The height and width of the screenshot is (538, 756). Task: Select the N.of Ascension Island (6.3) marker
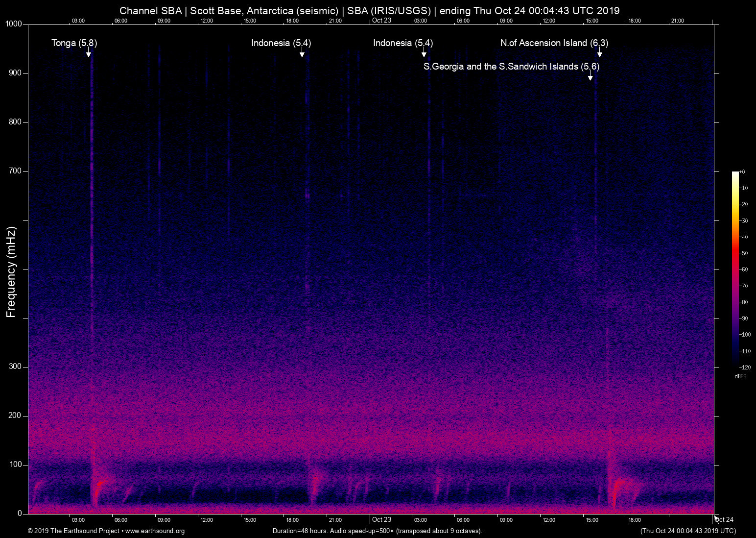pyautogui.click(x=600, y=54)
